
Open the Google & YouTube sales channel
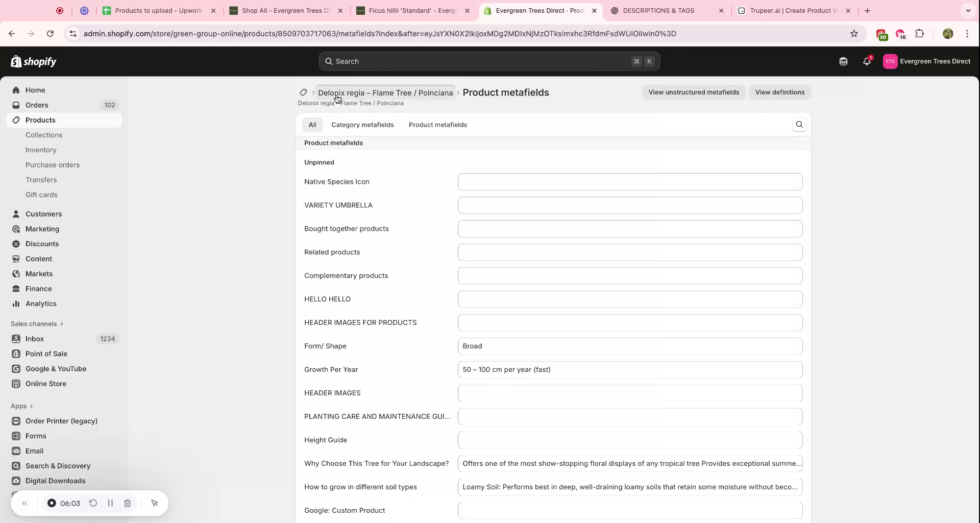click(56, 369)
